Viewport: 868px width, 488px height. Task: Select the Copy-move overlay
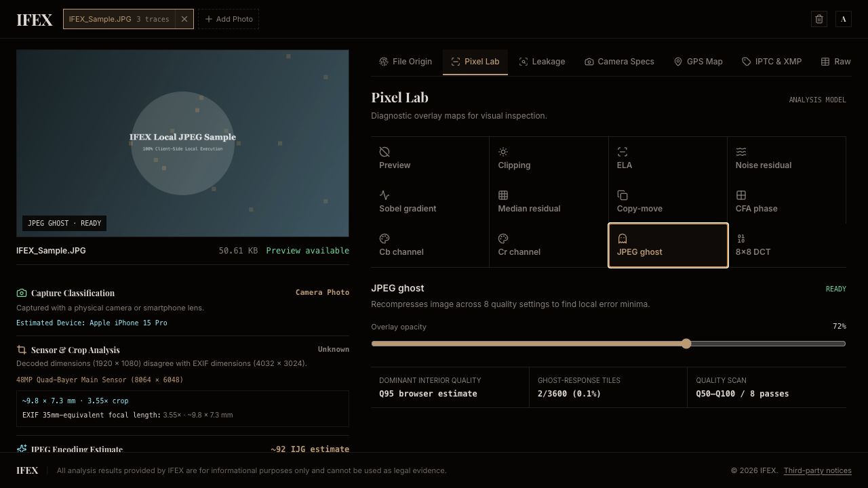pos(668,202)
